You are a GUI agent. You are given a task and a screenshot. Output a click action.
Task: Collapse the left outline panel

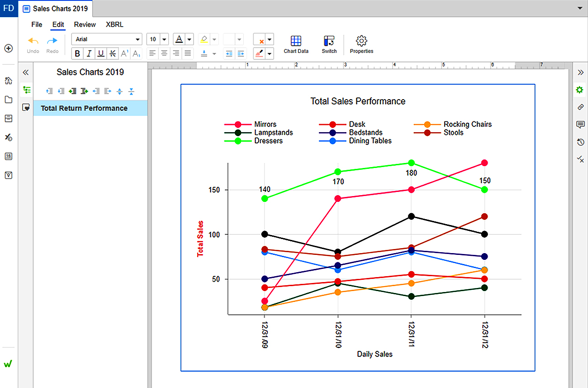pos(26,72)
